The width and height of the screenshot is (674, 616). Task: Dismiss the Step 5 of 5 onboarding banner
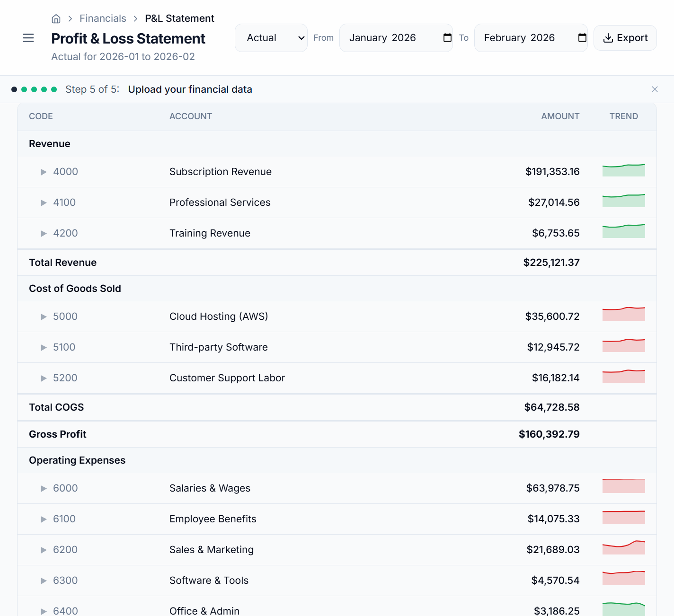[655, 89]
